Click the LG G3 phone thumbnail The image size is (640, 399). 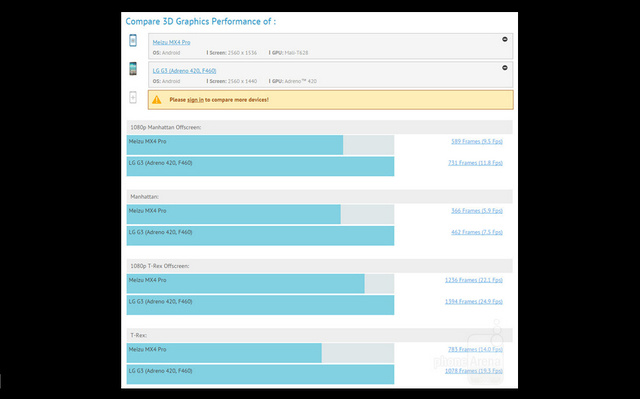pyautogui.click(x=133, y=69)
